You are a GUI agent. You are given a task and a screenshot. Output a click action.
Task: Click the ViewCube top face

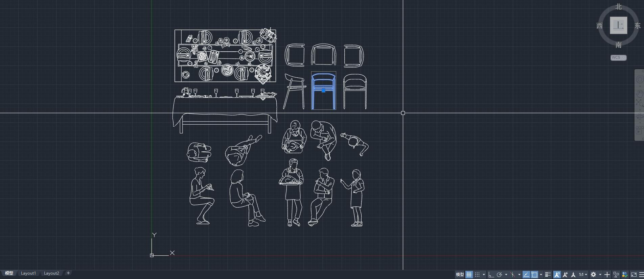[x=618, y=25]
